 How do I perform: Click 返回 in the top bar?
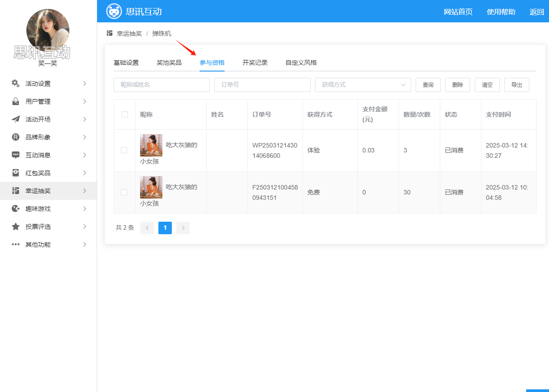[x=537, y=12]
